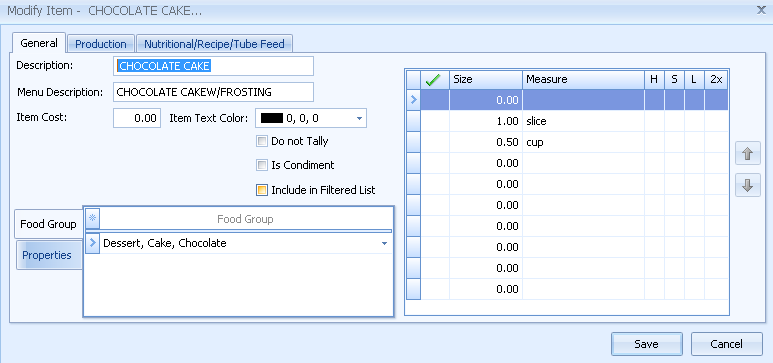Open the Production tab

click(101, 44)
